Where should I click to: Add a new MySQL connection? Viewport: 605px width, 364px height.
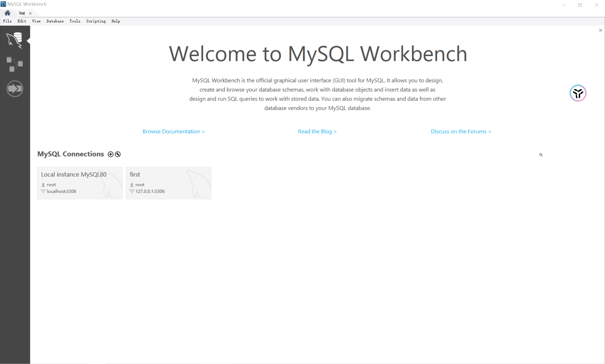[x=110, y=154]
